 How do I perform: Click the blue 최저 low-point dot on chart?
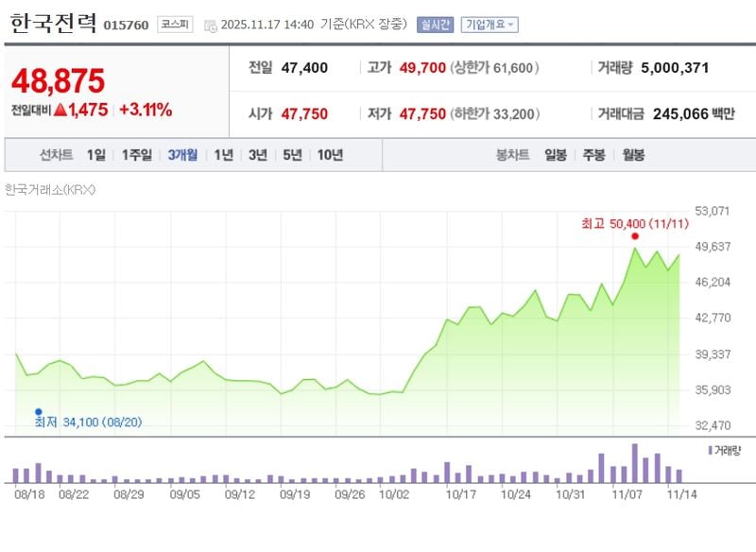[38, 412]
